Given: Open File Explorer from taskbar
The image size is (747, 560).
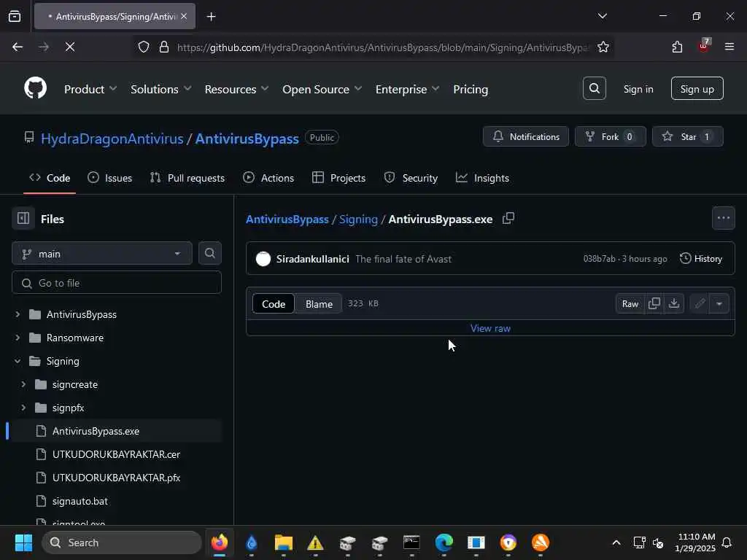Looking at the screenshot, I should (284, 542).
